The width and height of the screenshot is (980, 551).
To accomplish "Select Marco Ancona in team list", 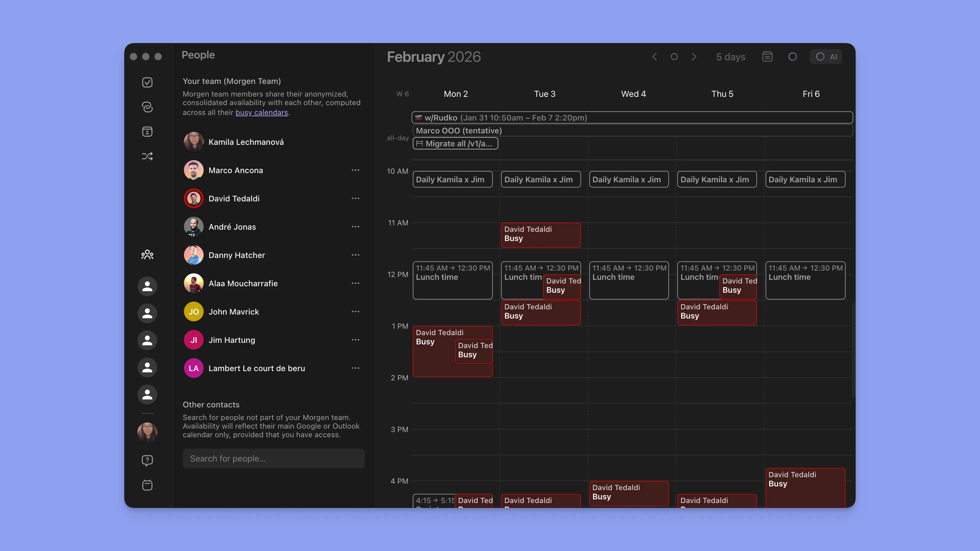I will 273,170.
